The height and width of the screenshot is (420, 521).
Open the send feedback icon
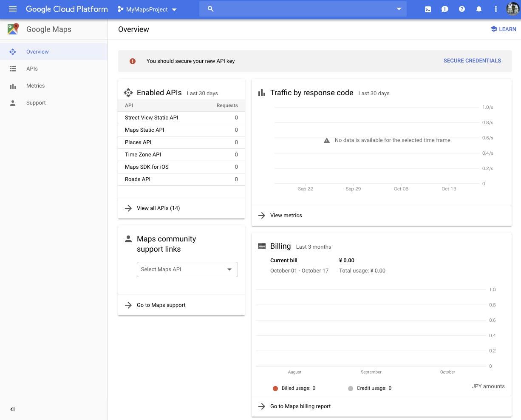445,9
